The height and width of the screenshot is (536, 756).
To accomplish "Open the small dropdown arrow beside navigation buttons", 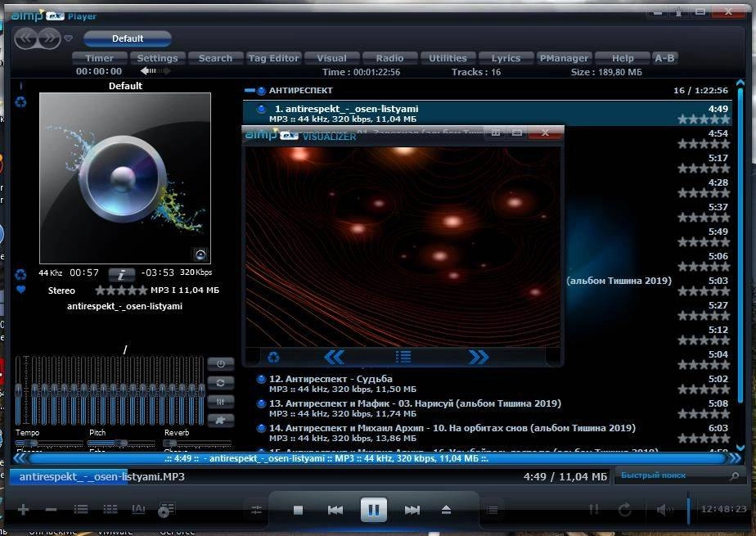I will [69, 38].
